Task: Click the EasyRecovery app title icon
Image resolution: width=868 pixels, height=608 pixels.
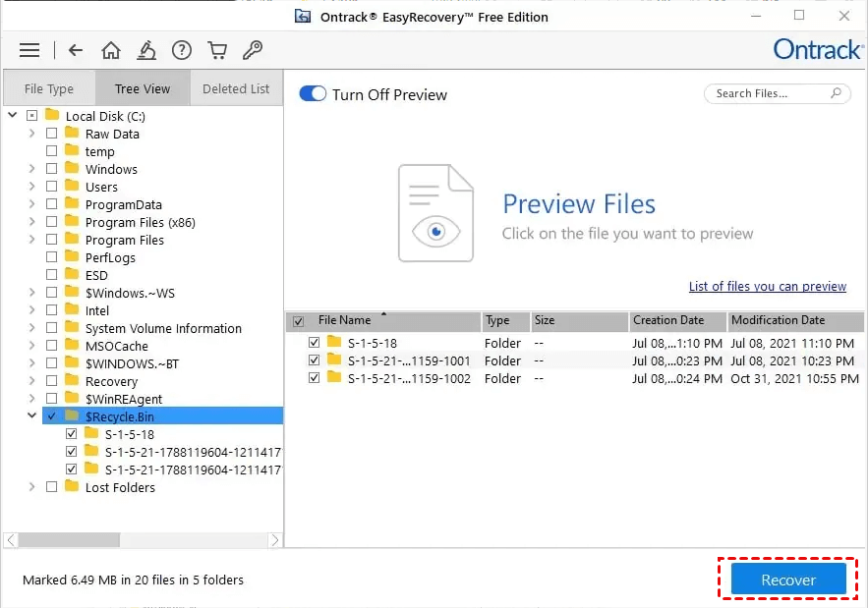Action: [x=302, y=17]
